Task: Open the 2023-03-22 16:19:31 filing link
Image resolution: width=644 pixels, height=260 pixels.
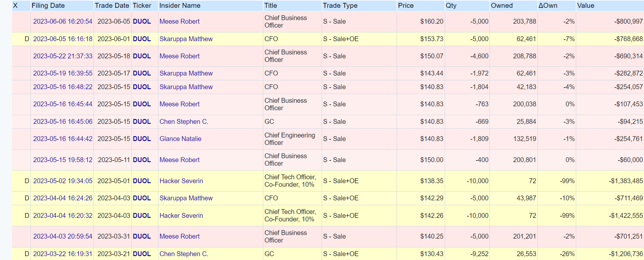Action: [63, 254]
